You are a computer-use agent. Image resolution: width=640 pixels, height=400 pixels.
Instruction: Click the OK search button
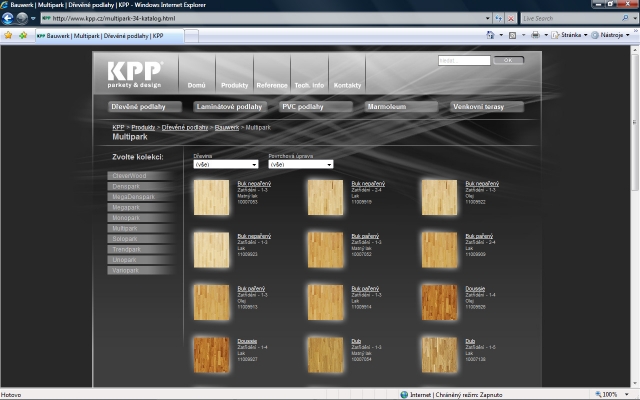(x=508, y=60)
